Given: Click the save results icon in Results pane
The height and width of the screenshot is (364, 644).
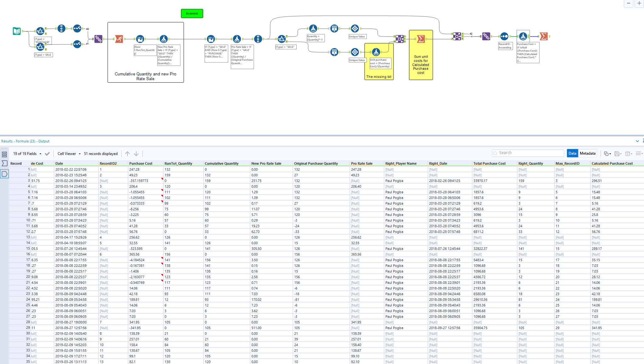Looking at the screenshot, I should click(x=618, y=153).
